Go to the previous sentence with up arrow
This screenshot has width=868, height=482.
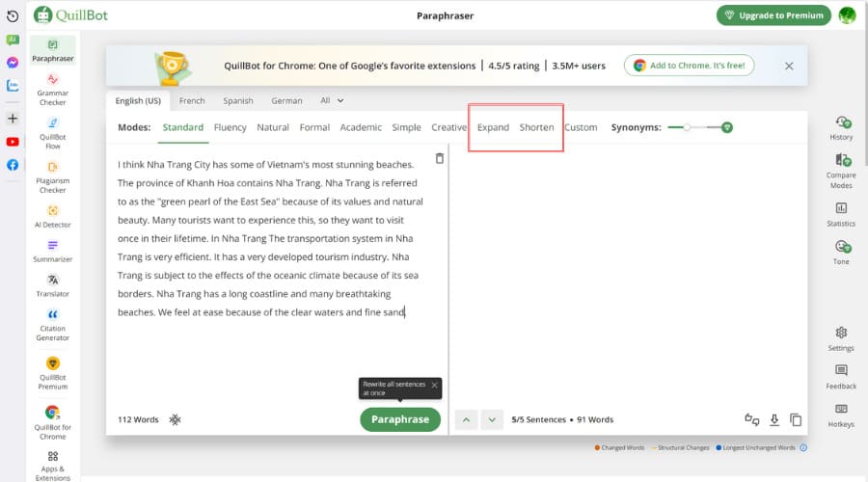pos(467,419)
